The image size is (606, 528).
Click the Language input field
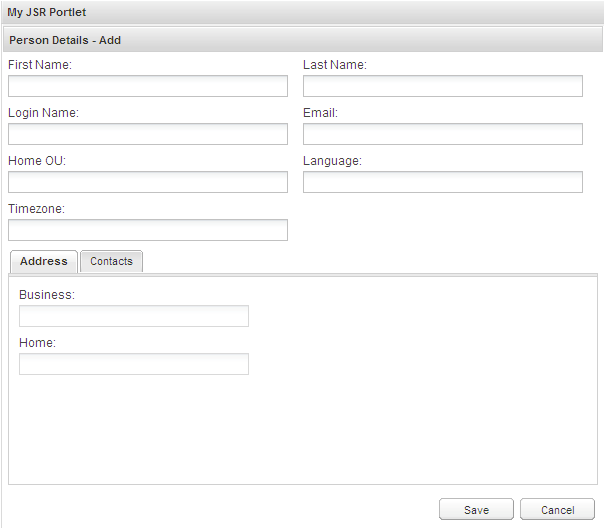tap(442, 182)
